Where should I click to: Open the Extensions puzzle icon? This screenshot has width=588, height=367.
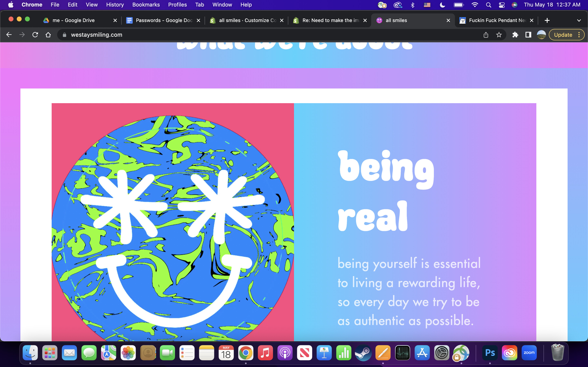(515, 35)
